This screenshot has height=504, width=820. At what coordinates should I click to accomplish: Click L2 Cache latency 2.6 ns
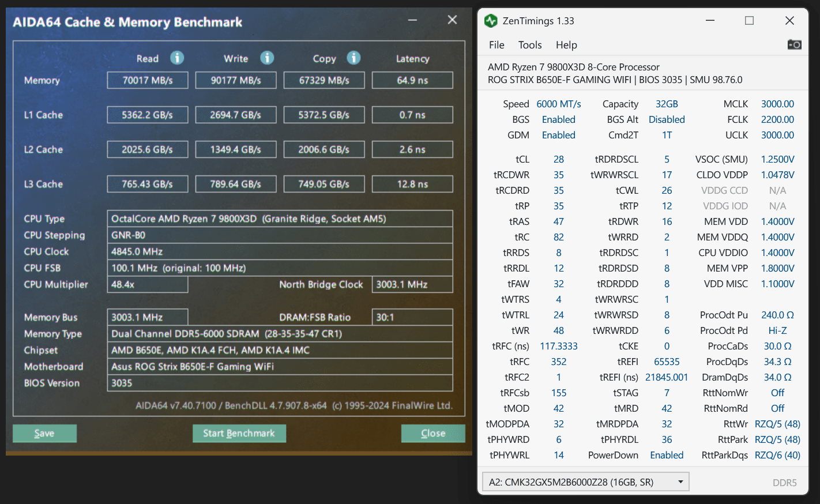click(x=412, y=149)
